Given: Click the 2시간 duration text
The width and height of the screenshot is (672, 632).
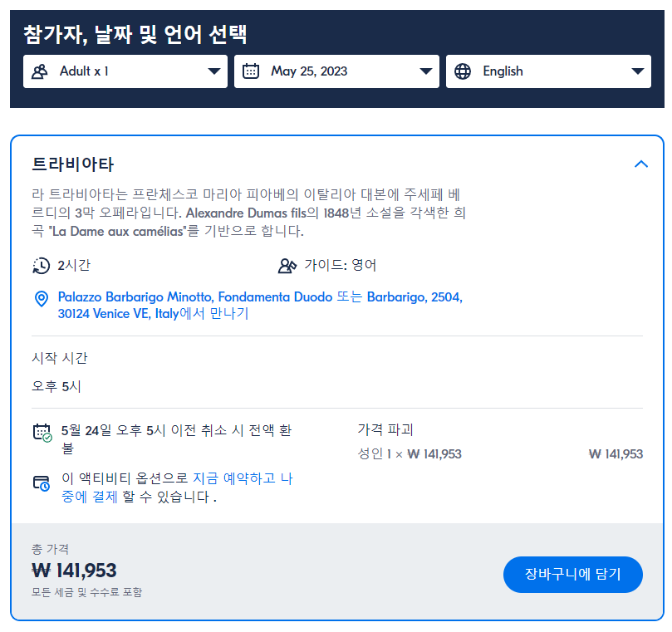Looking at the screenshot, I should point(74,265).
